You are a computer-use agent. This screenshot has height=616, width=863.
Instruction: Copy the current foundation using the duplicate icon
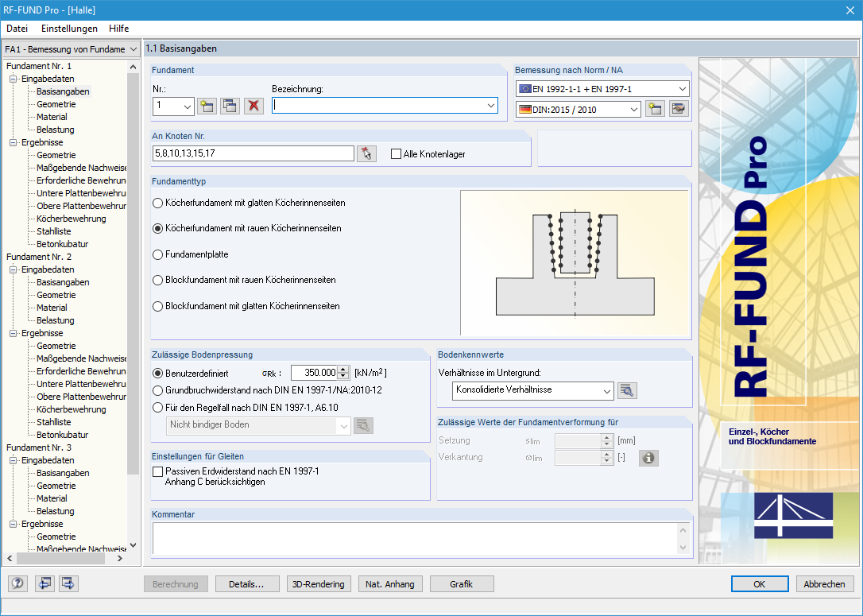pyautogui.click(x=230, y=106)
